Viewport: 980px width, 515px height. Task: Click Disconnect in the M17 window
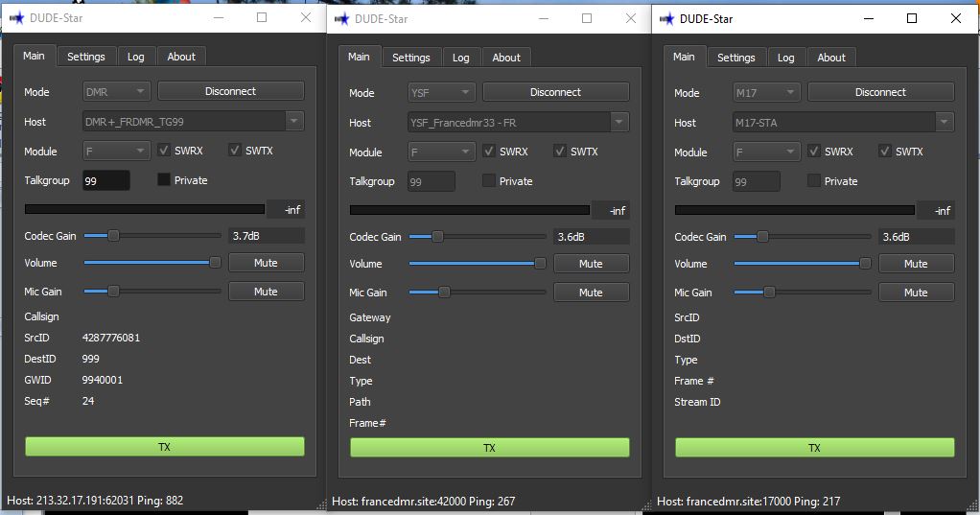(880, 92)
